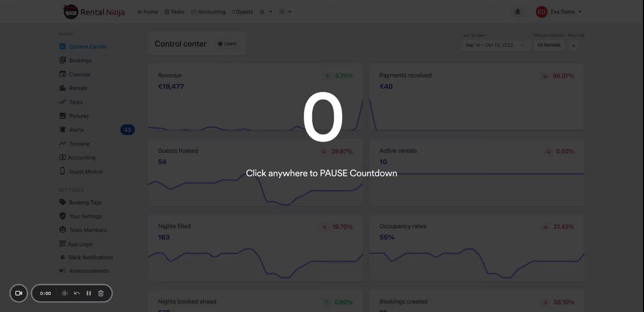644x312 pixels.
Task: Click the Learn button beside Control center
Action: [227, 44]
